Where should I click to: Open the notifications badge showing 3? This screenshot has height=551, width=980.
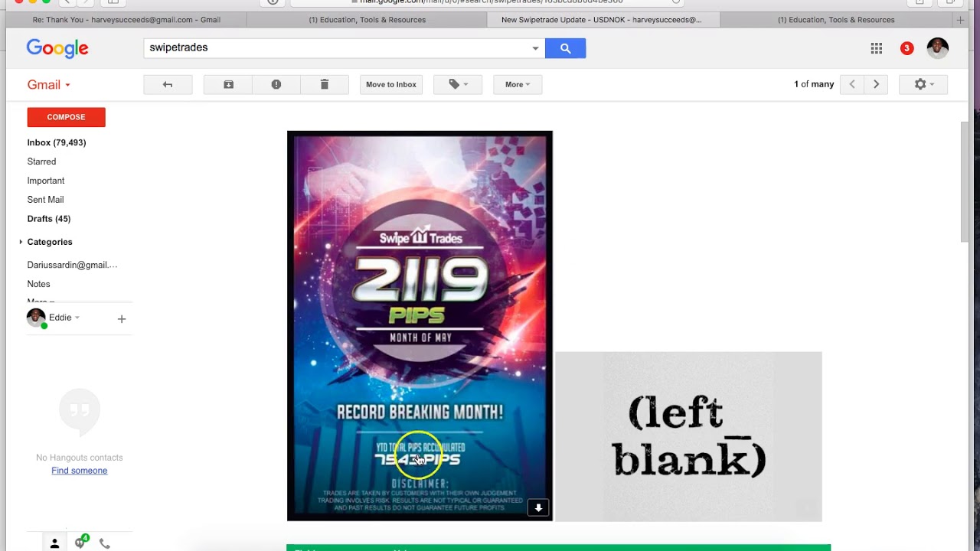tap(906, 48)
